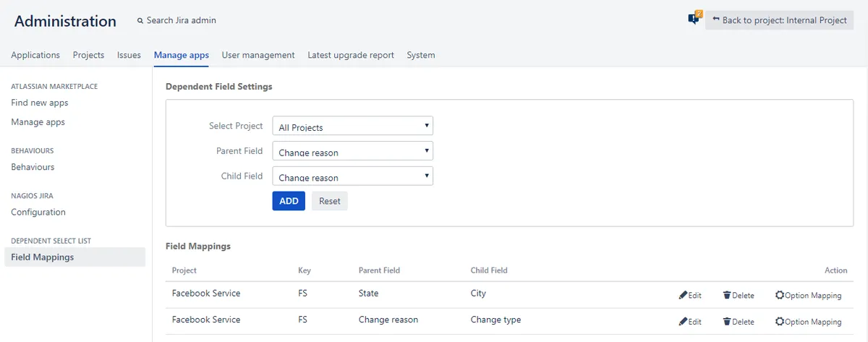Image resolution: width=868 pixels, height=342 pixels.
Task: Open Manage apps in sidebar
Action: (x=38, y=122)
